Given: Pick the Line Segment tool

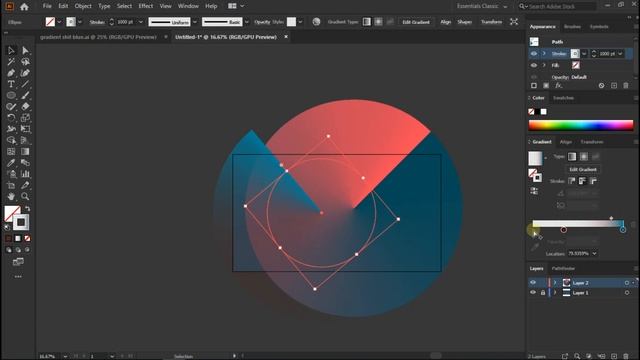Looking at the screenshot, I should [25, 84].
